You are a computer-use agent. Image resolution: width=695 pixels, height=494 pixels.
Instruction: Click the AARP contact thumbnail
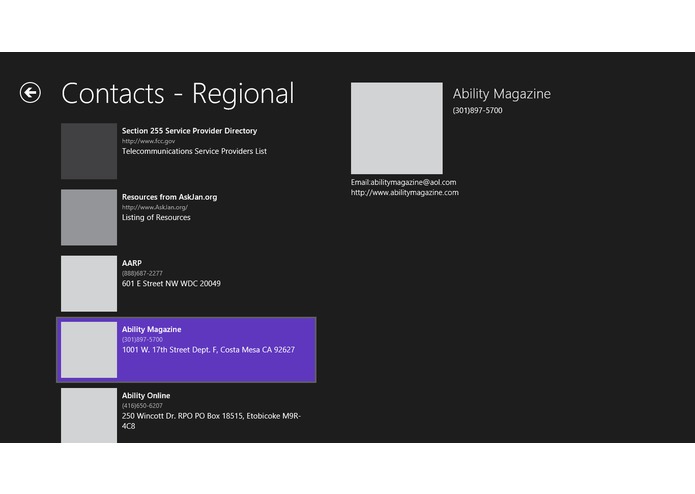(x=89, y=284)
